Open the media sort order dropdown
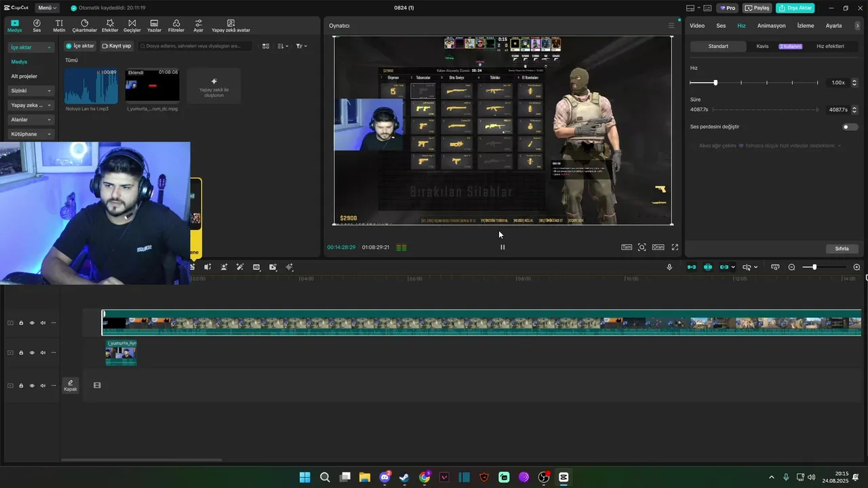The image size is (868, 488). click(283, 46)
